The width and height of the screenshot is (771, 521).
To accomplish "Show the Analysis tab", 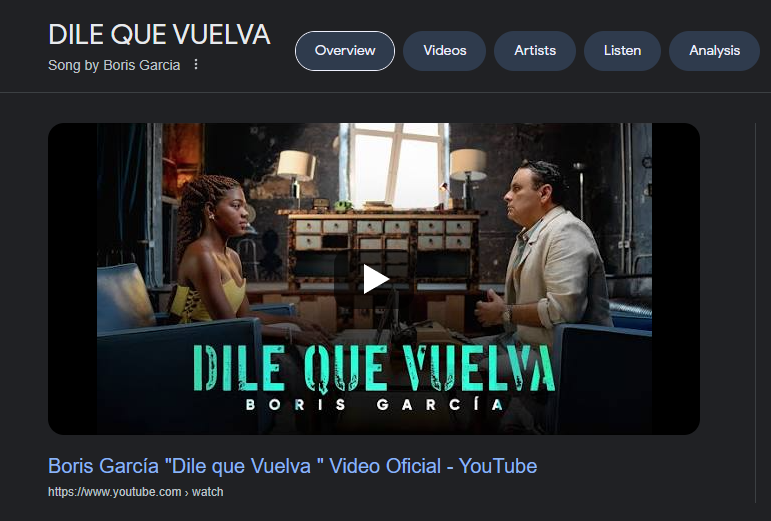I will click(x=714, y=51).
